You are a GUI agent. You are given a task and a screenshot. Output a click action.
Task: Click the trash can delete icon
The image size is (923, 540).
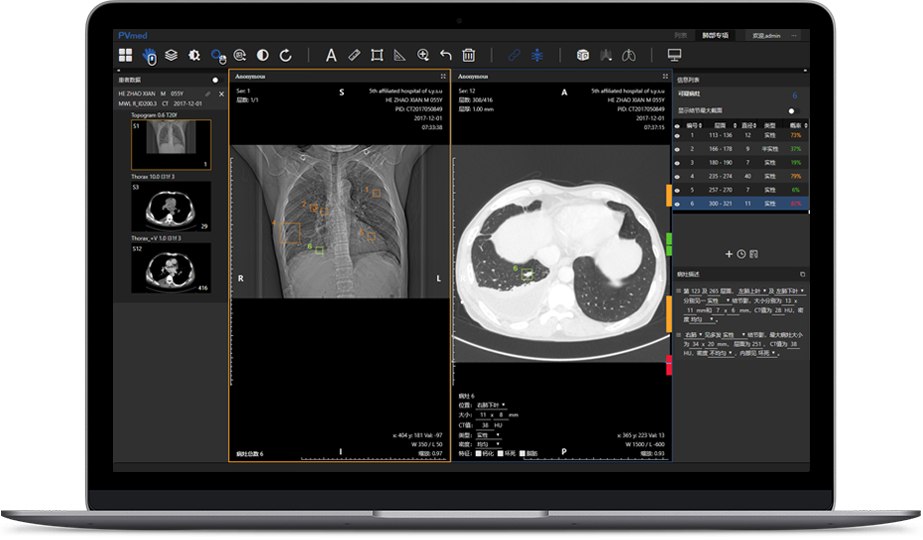469,55
